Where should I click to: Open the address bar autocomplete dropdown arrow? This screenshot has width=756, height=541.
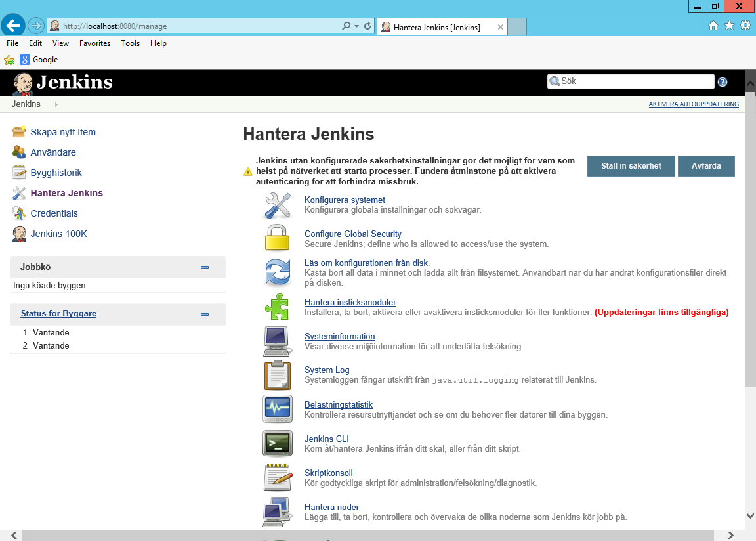coord(357,26)
